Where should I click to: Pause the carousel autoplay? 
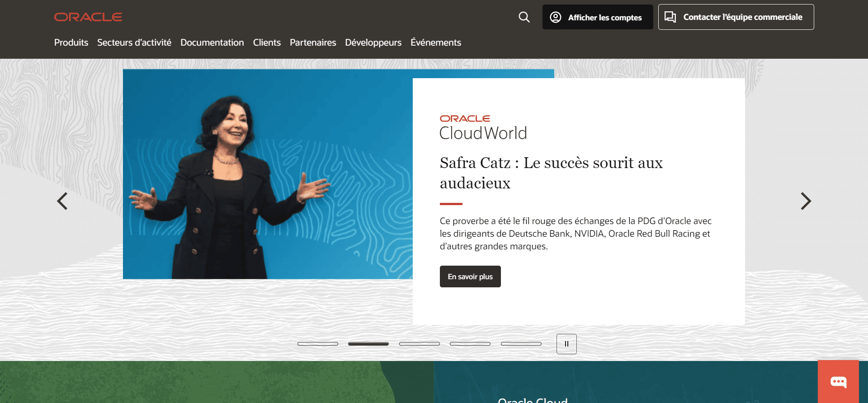[x=566, y=344]
